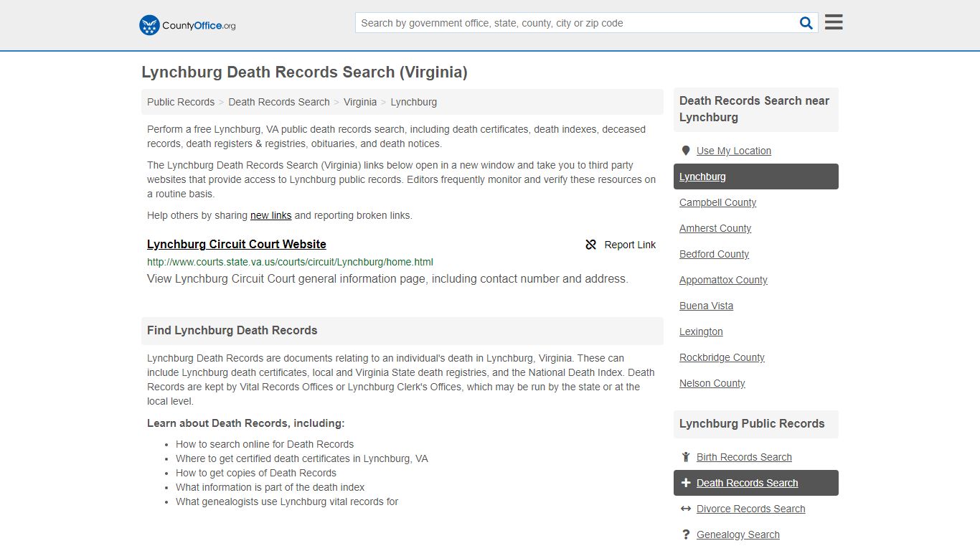
Task: Click 'Death Records Search near Lynchburg' heading
Action: tap(754, 109)
